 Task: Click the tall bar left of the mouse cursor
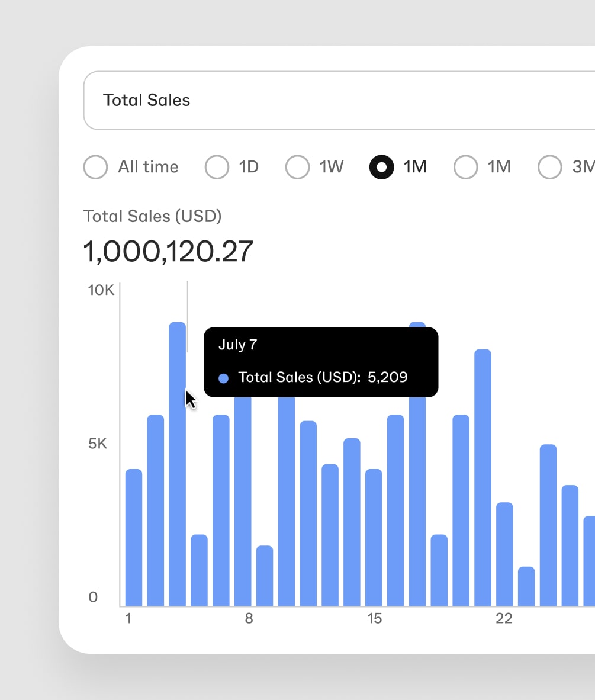click(177, 464)
